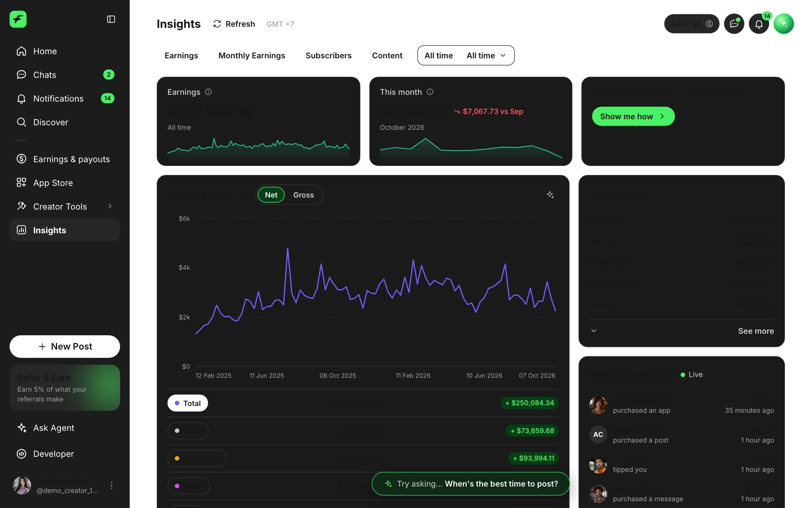Open Earnings & payouts
This screenshot has width=812, height=508.
tap(65, 159)
